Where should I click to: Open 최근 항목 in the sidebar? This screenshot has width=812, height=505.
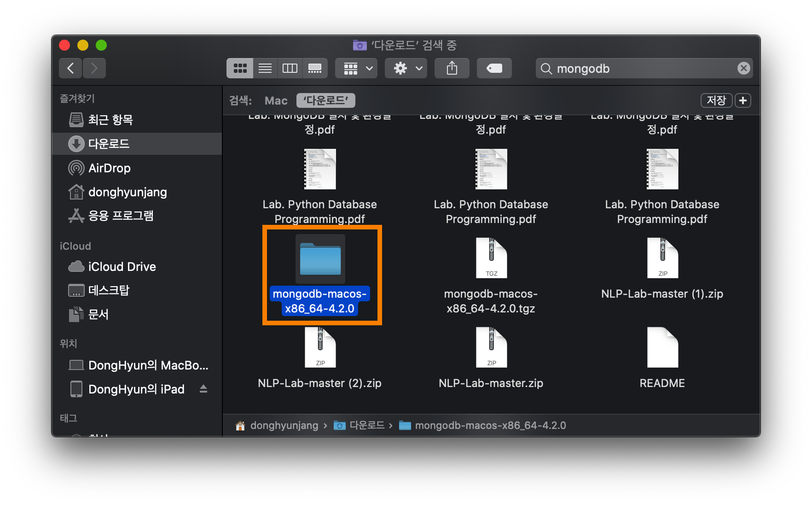tap(137, 120)
